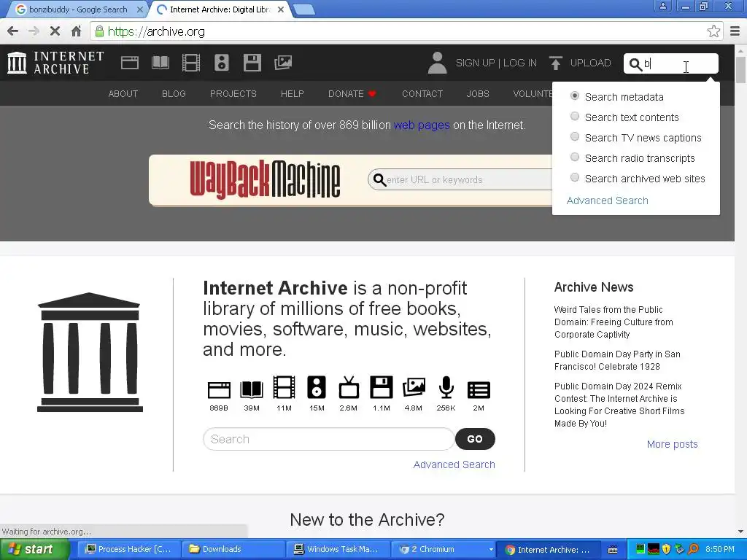Image resolution: width=747 pixels, height=560 pixels.
Task: Click the large Internet Archive building logo
Action: coord(90,352)
